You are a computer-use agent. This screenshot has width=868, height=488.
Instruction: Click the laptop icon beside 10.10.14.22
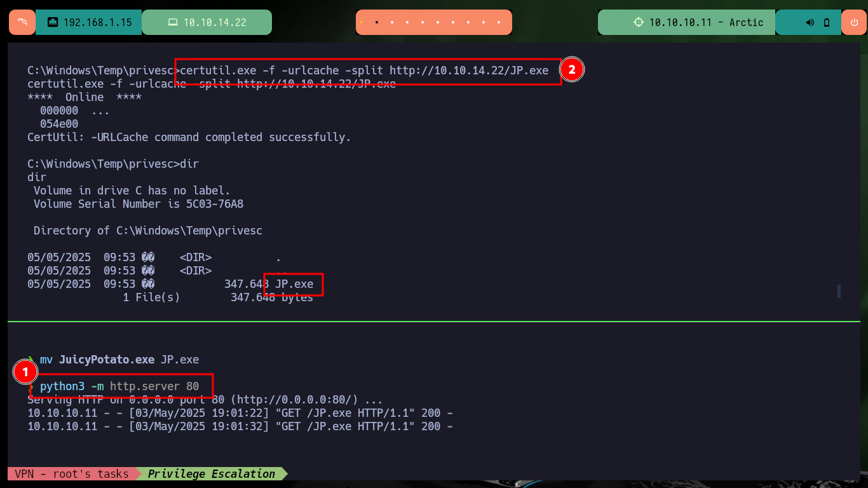[x=173, y=22]
